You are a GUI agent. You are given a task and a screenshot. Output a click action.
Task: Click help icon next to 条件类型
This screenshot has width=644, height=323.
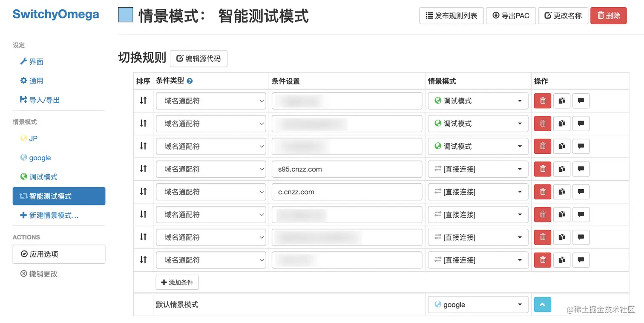click(190, 81)
